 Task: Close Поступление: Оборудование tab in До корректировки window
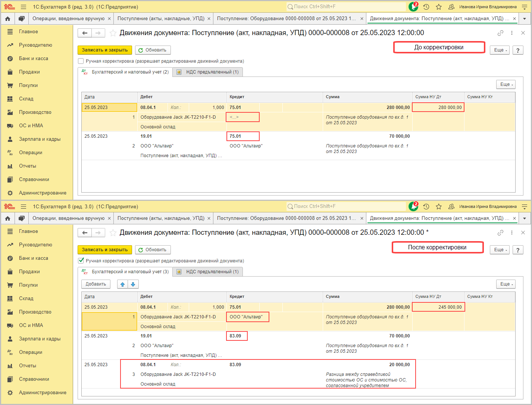coord(362,19)
